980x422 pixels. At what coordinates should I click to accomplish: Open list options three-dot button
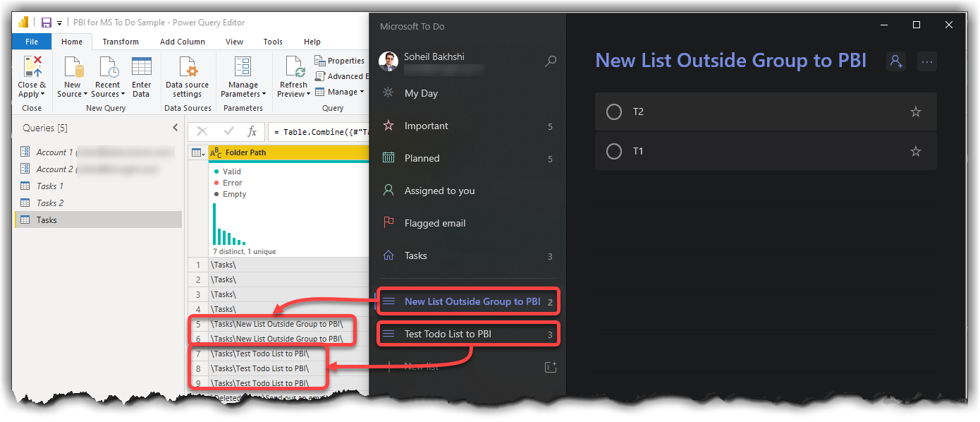coord(927,61)
